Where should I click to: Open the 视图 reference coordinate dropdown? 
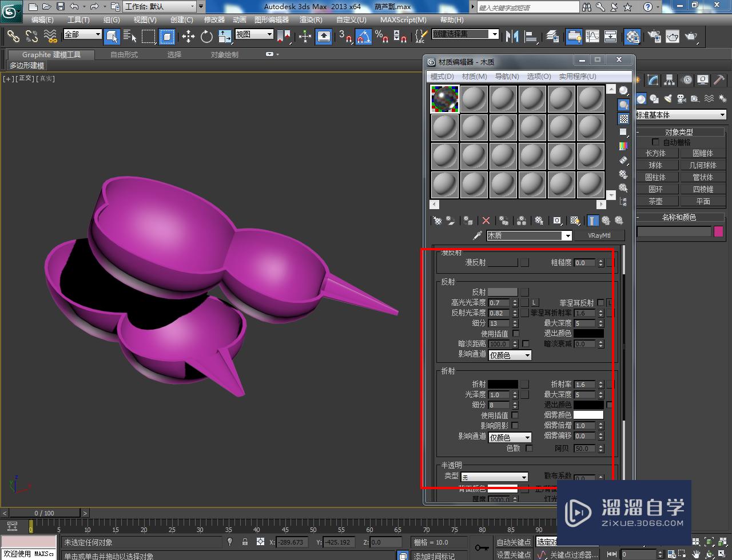254,34
